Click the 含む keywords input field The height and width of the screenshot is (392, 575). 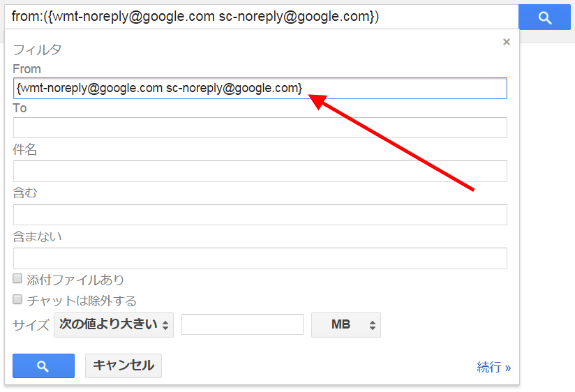tap(260, 214)
